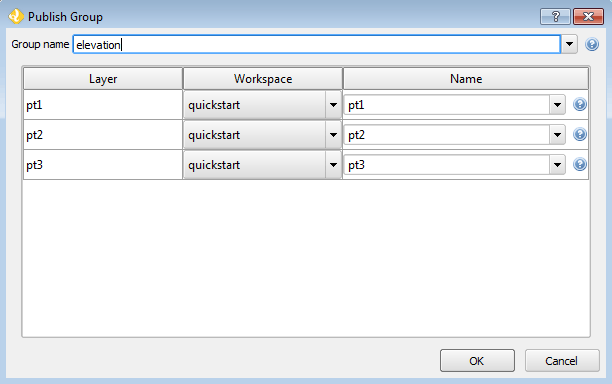Click the help icon in pt2 row
The image size is (612, 384).
[x=580, y=134]
